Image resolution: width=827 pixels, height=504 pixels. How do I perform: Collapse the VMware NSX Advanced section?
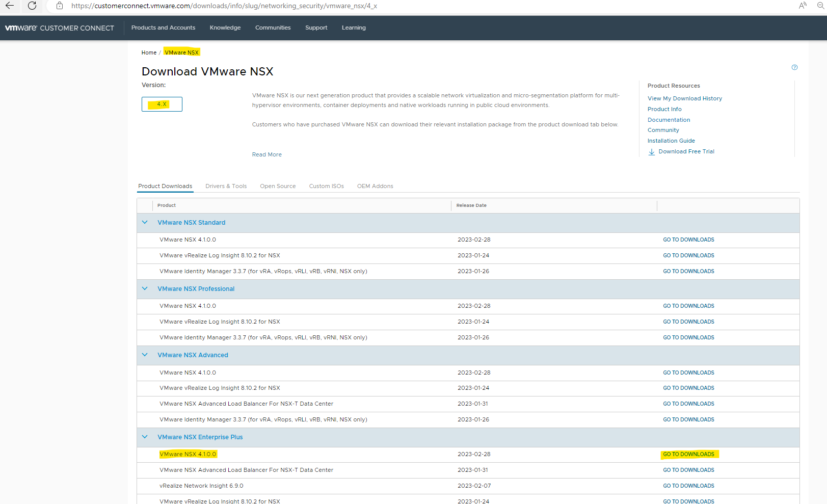click(x=145, y=355)
